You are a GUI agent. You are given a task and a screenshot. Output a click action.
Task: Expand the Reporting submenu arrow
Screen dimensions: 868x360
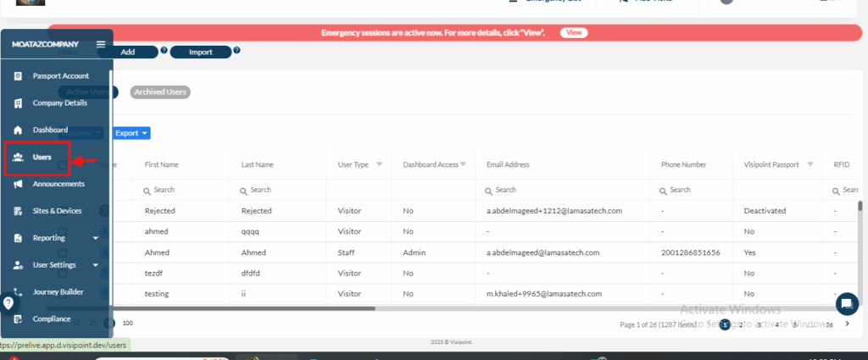click(x=96, y=239)
